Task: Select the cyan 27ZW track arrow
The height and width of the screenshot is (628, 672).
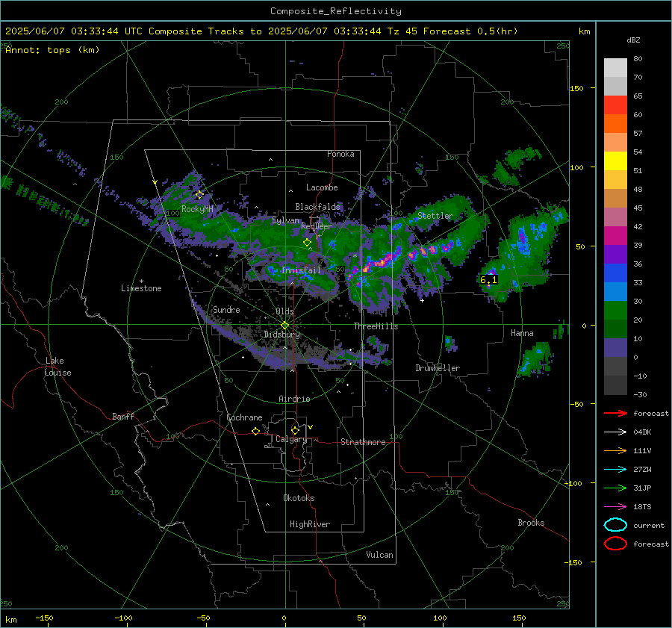Action: coord(615,469)
